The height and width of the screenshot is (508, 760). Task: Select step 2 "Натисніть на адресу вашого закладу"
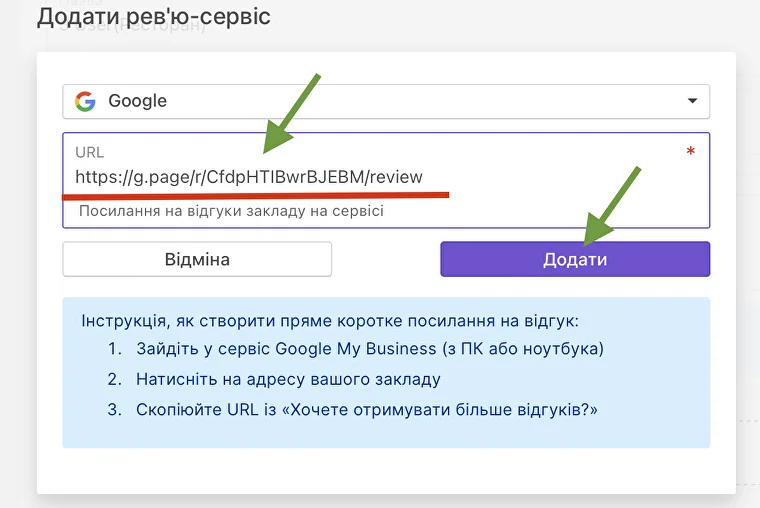288,379
